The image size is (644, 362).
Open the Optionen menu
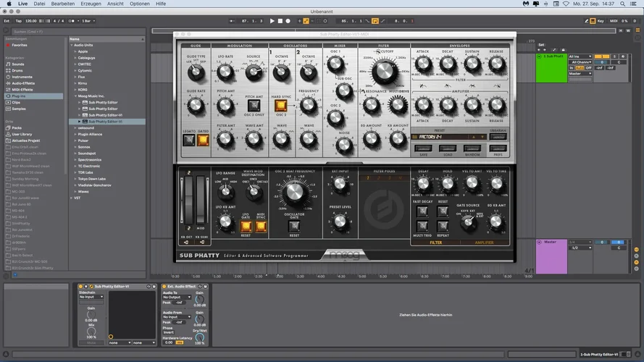click(140, 4)
